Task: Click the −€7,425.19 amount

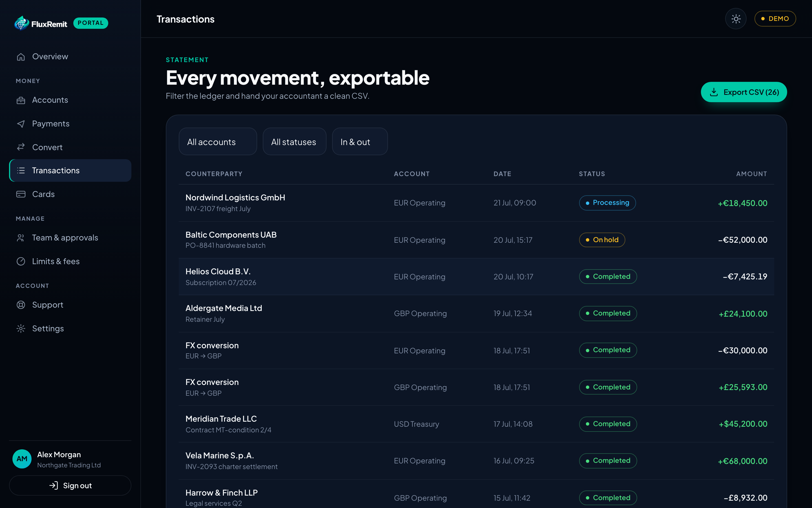Action: pyautogui.click(x=745, y=277)
